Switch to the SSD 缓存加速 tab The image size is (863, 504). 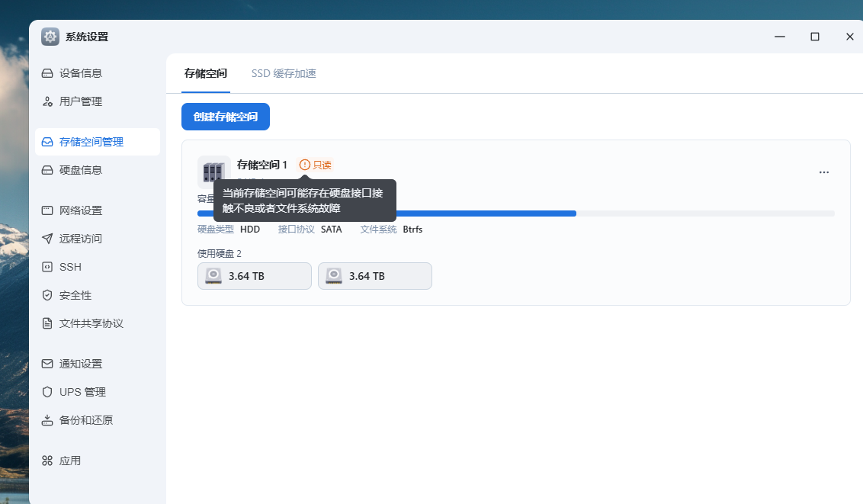pyautogui.click(x=284, y=73)
